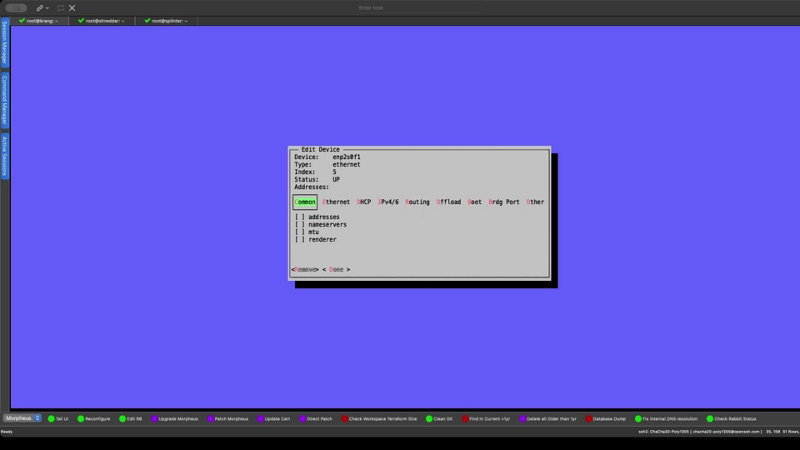Run Check Workspace Terraform Size macro

click(x=380, y=418)
